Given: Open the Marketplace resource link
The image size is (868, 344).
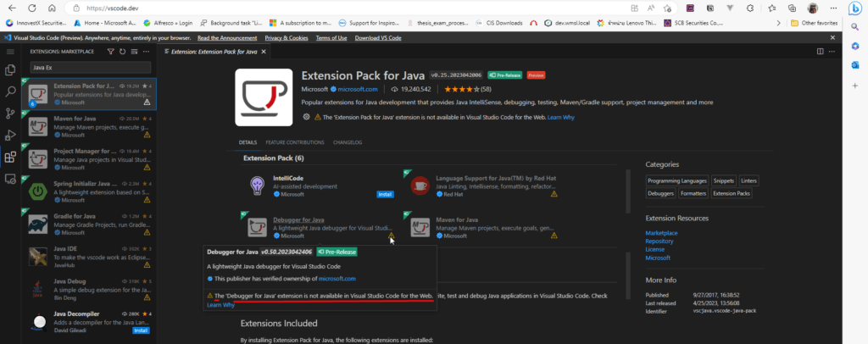Looking at the screenshot, I should pos(661,233).
